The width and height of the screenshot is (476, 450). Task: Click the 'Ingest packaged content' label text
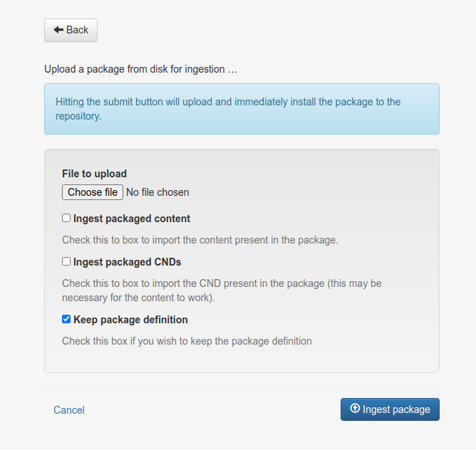[x=132, y=219]
